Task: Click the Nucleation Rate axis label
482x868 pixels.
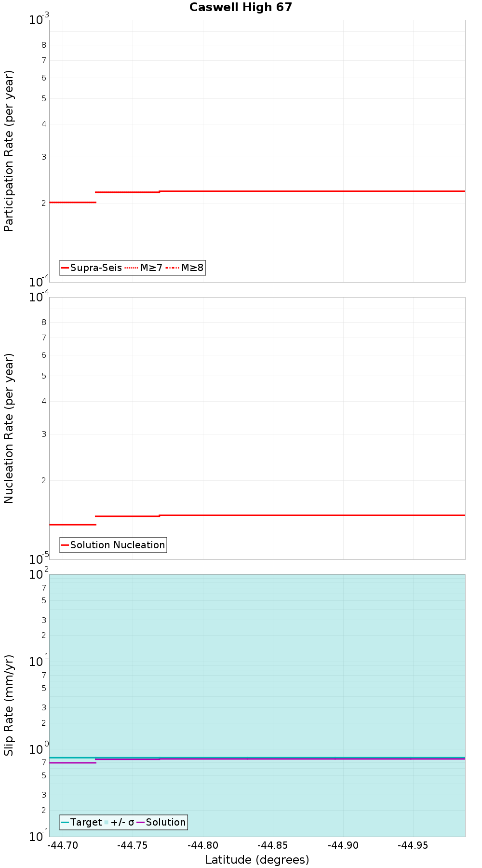Action: pyautogui.click(x=9, y=428)
